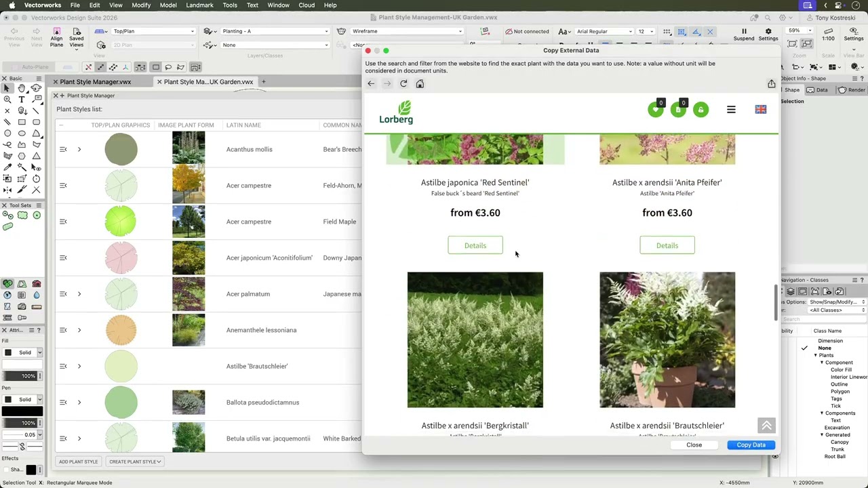Open the Arial Regular font dropdown
The image size is (868, 488).
(604, 31)
